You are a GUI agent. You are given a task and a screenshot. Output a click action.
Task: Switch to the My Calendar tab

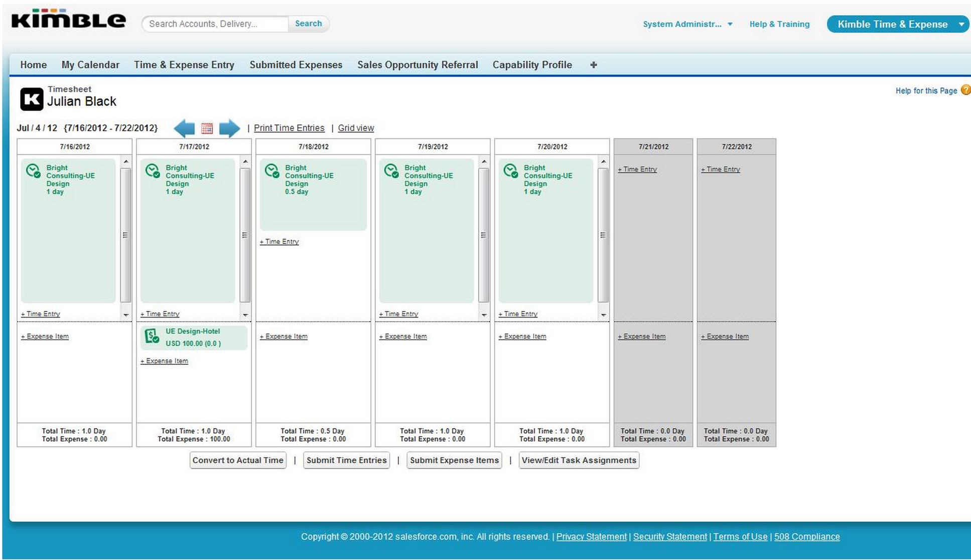(90, 65)
